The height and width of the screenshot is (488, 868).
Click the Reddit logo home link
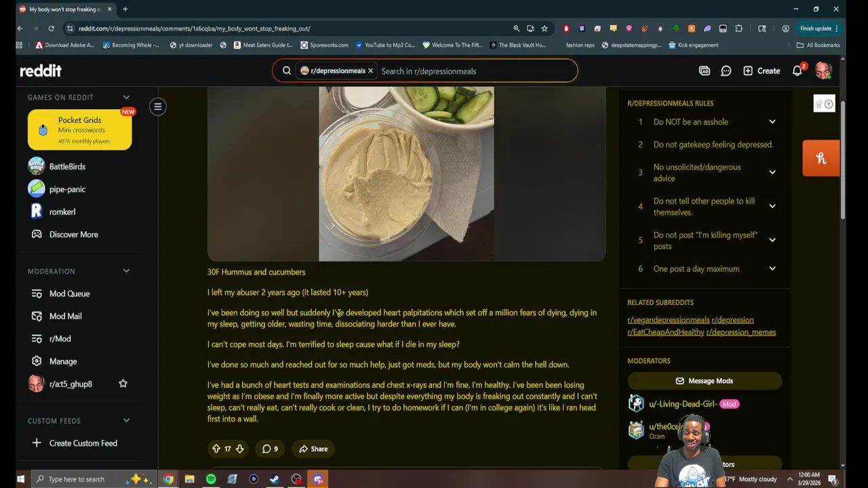pyautogui.click(x=41, y=70)
